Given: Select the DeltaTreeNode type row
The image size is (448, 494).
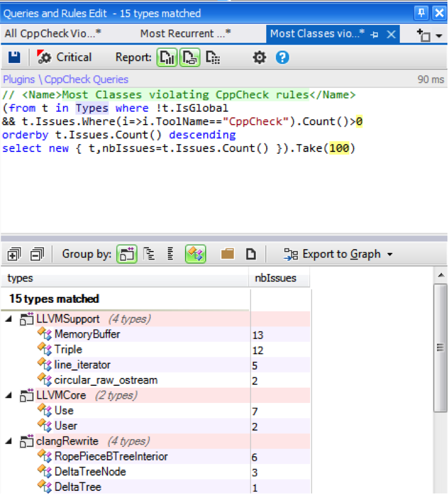Looking at the screenshot, I should (x=156, y=471).
